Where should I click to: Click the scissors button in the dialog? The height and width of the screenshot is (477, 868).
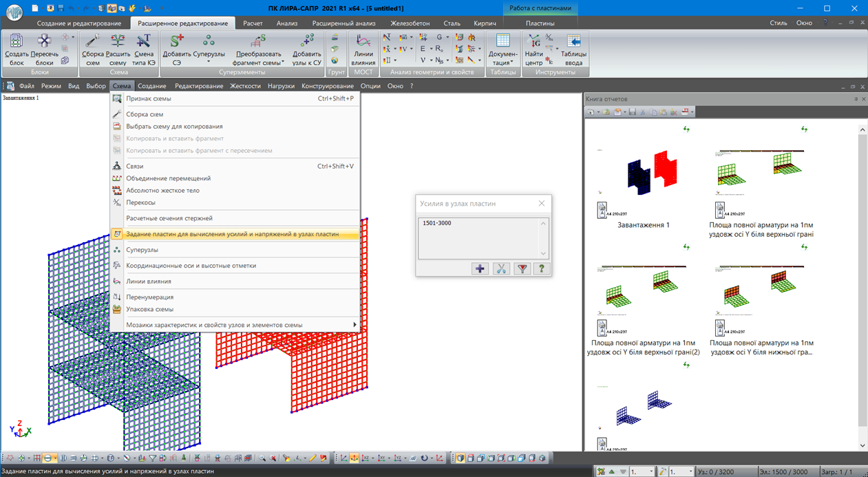point(501,268)
